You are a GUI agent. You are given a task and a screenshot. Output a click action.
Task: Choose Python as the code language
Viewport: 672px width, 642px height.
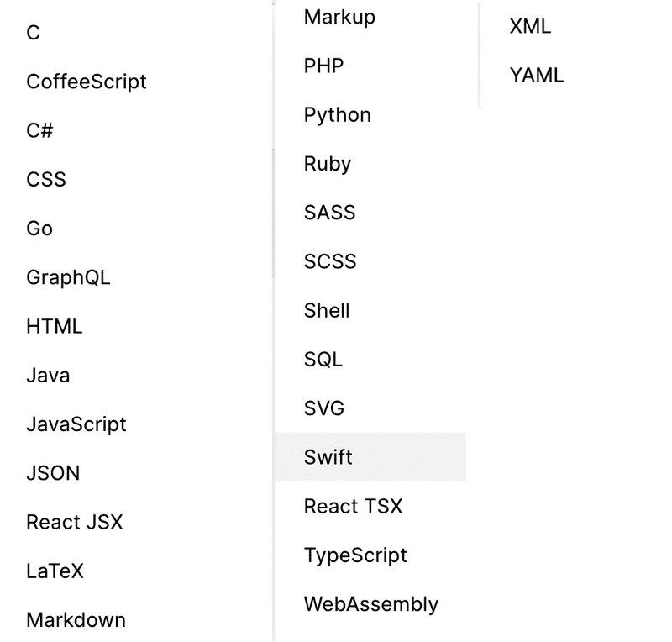click(x=338, y=114)
